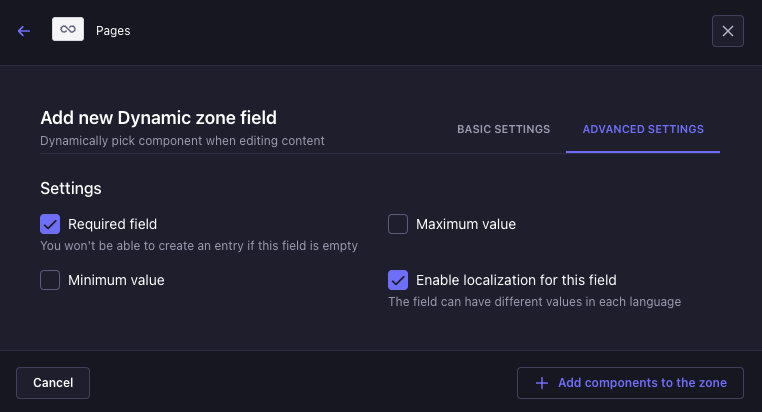Click the "Enable localization for this field" label
Viewport: 762px width, 412px height.
coord(516,280)
